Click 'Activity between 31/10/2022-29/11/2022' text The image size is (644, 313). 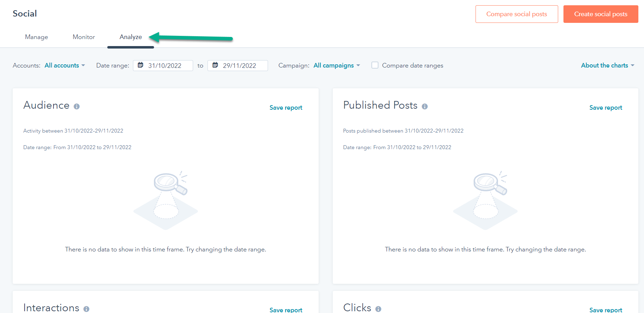[73, 131]
